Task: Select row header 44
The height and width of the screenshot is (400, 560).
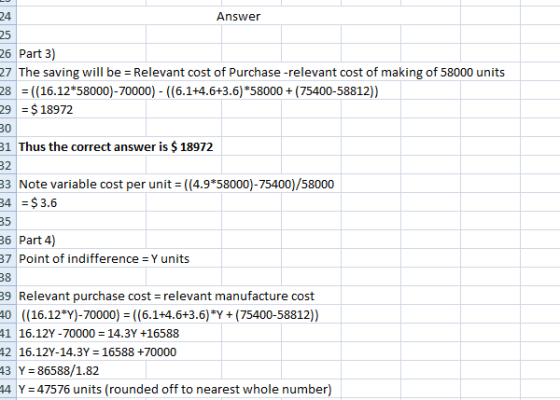Action: [x=8, y=389]
